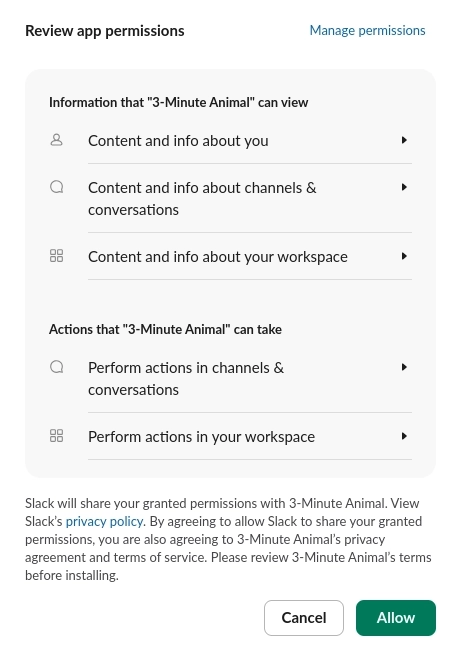Select 'Perform actions in channels & conversations' text

[186, 379]
